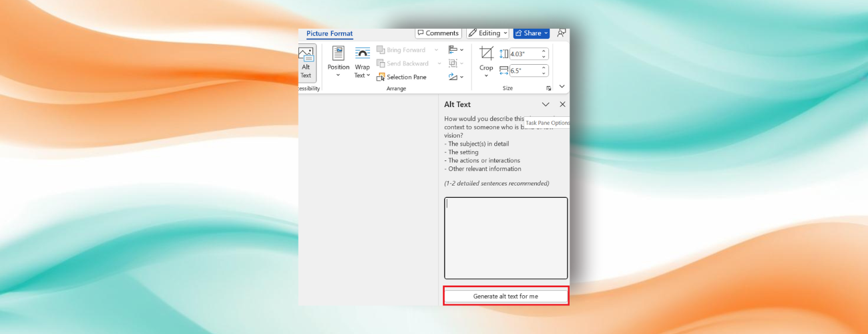The width and height of the screenshot is (868, 334).
Task: Increase the shape height value
Action: [544, 51]
